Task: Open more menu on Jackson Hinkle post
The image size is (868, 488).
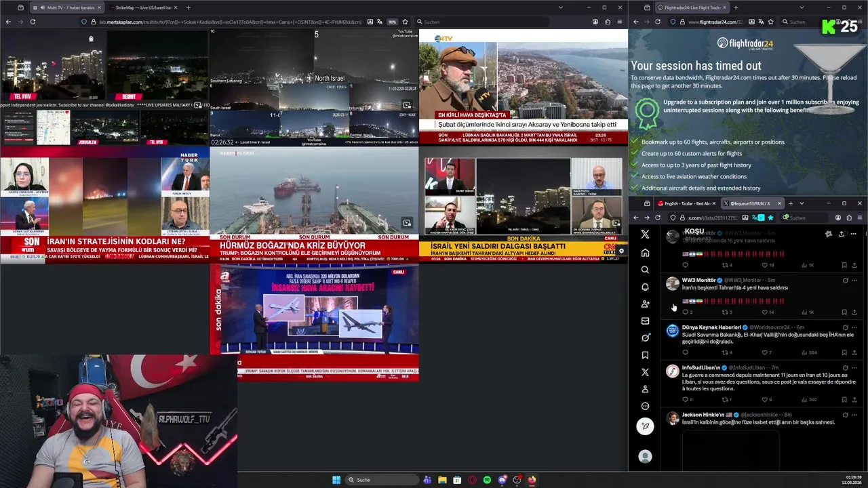Action: tap(854, 415)
